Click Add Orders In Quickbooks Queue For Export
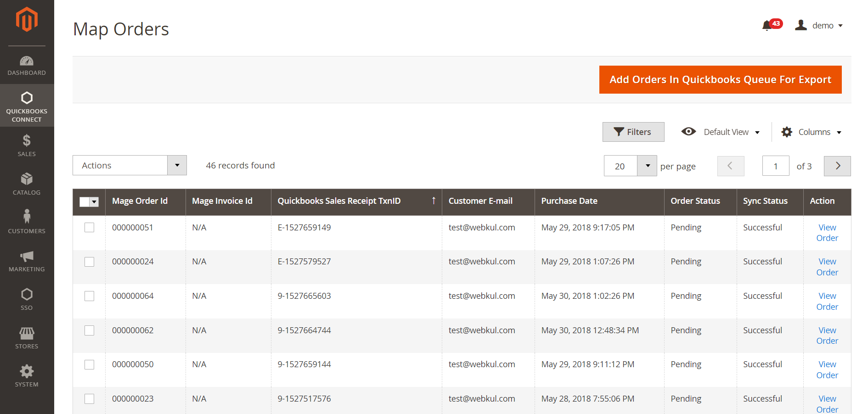Screen dimensions: 868x414 coord(720,79)
